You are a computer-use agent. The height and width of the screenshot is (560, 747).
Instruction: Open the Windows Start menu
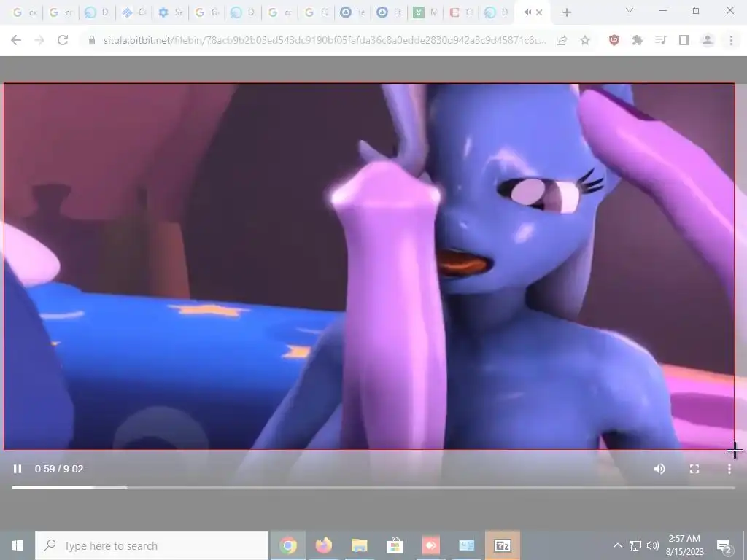click(18, 545)
